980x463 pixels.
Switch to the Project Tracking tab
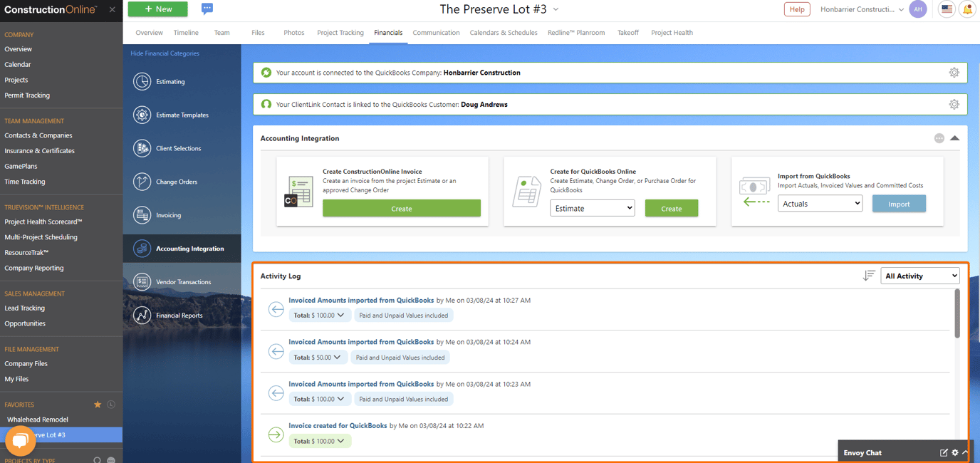340,32
